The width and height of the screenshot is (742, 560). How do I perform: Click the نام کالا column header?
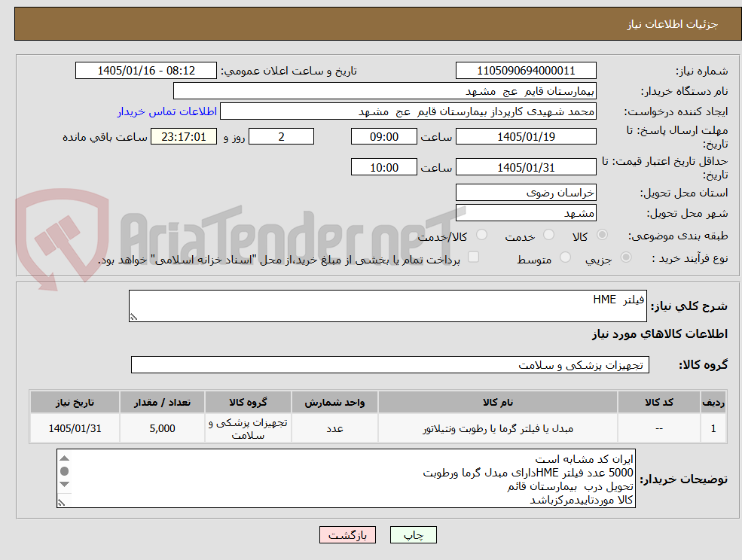(x=498, y=402)
